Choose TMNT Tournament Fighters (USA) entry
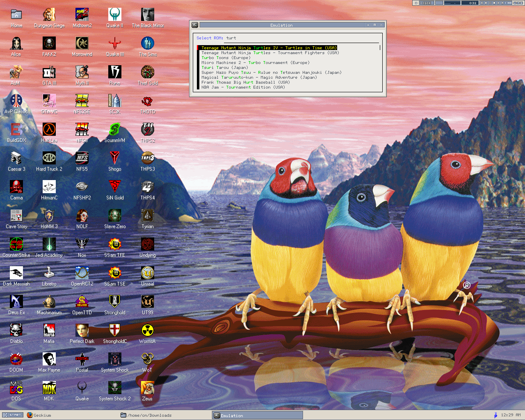 [x=270, y=53]
